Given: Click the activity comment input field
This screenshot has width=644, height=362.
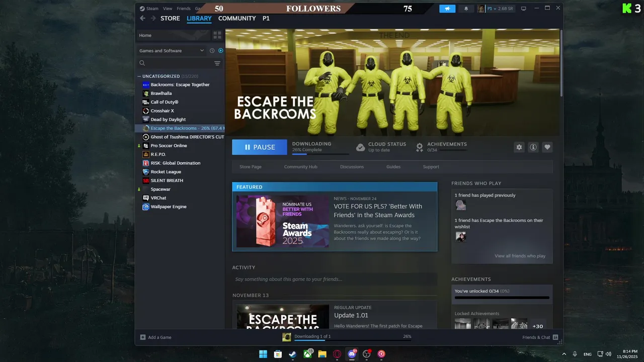Looking at the screenshot, I should pos(335,279).
